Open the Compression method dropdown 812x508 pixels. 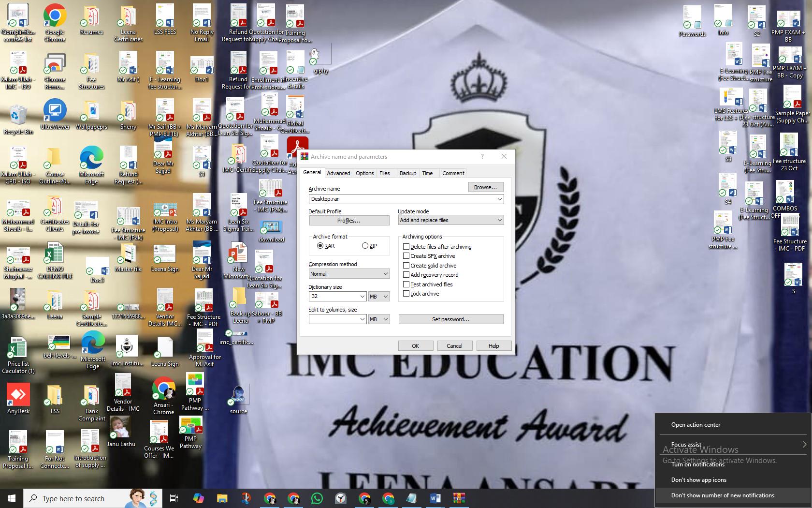349,274
